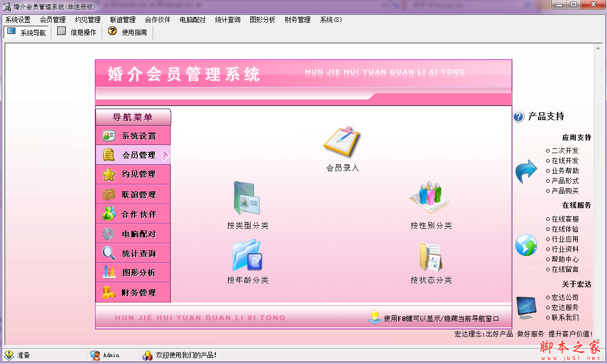The width and height of the screenshot is (607, 364).
Task: Open 按状态分类 documents icon
Action: (x=431, y=257)
